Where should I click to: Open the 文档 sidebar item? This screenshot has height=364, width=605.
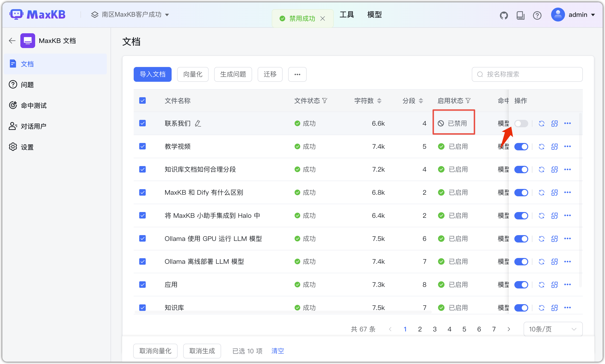pos(56,64)
